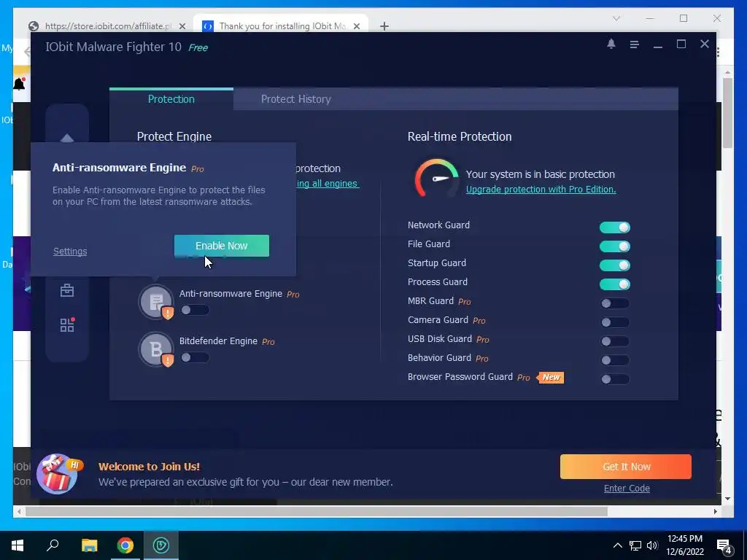The height and width of the screenshot is (560, 747).
Task: Open Windows notification center icon
Action: tap(724, 546)
